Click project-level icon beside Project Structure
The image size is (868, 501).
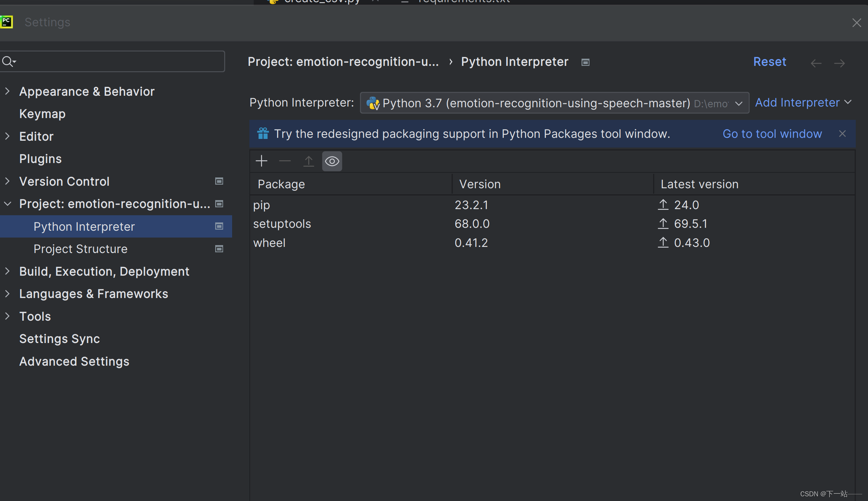pyautogui.click(x=219, y=249)
